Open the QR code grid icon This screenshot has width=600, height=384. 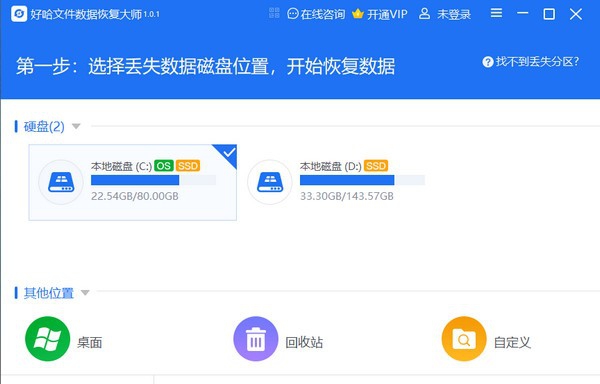point(274,13)
